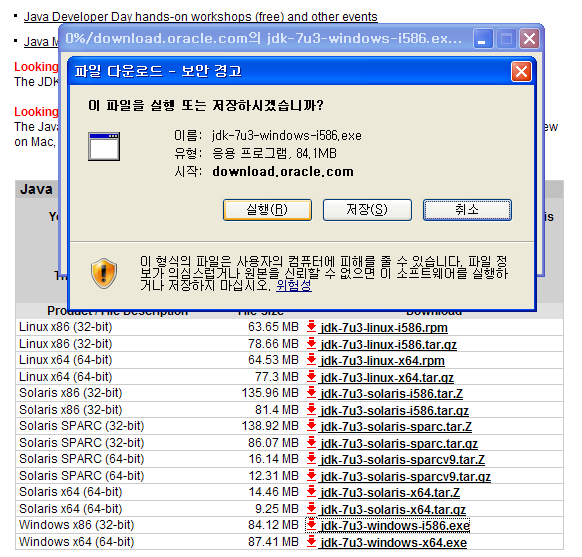The height and width of the screenshot is (557, 582).
Task: Click Windows x64 (64-bit) row label
Action: pyautogui.click(x=76, y=542)
